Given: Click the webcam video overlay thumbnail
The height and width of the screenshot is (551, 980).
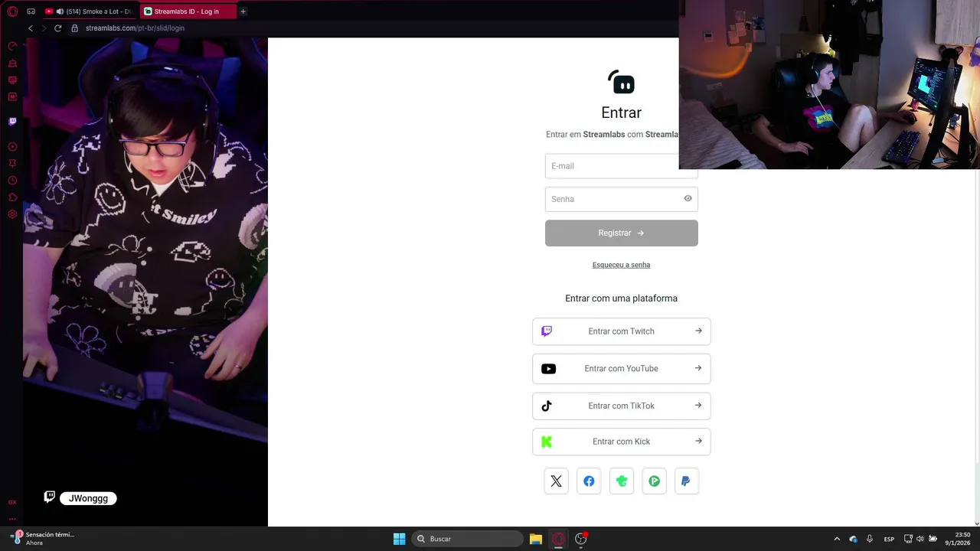Looking at the screenshot, I should 829,84.
